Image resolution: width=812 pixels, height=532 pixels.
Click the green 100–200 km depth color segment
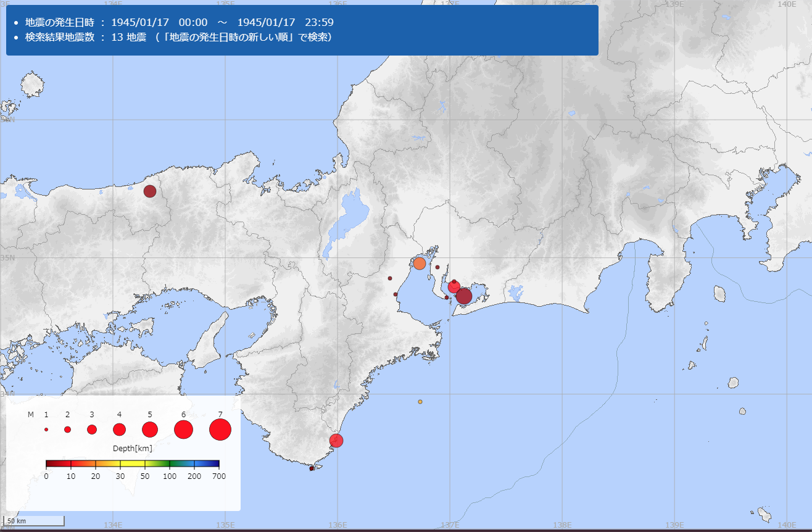coord(182,463)
